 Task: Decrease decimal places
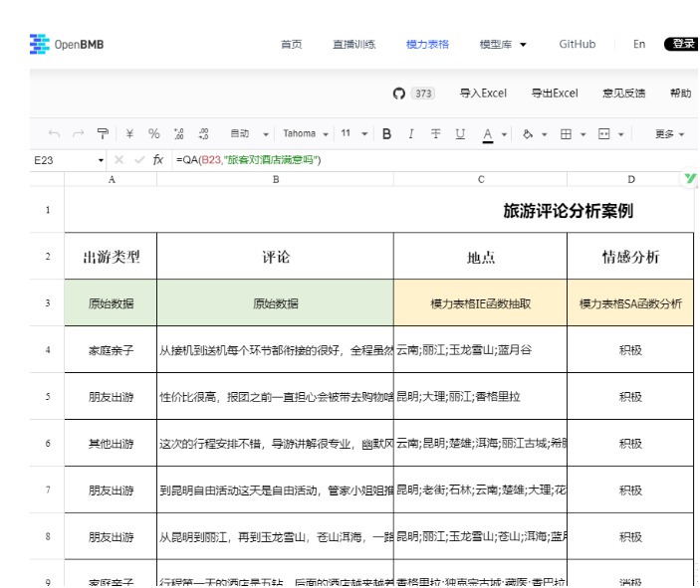(x=178, y=133)
